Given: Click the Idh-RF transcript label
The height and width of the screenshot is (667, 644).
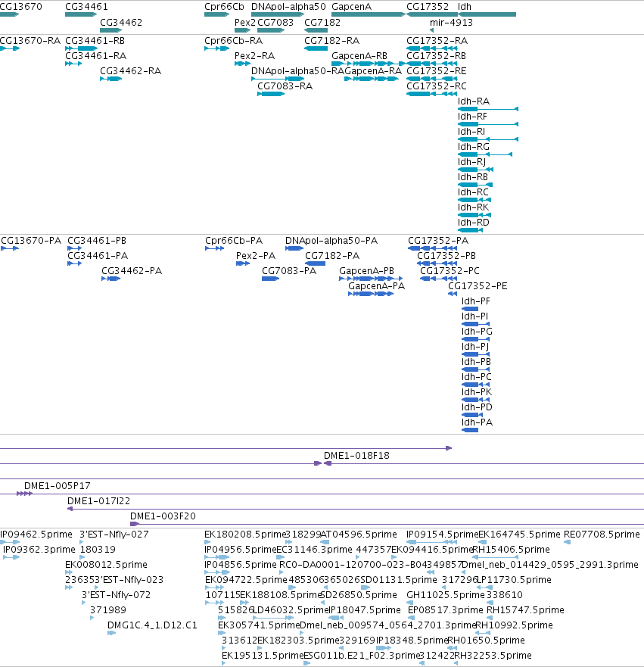Looking at the screenshot, I should click(472, 117).
